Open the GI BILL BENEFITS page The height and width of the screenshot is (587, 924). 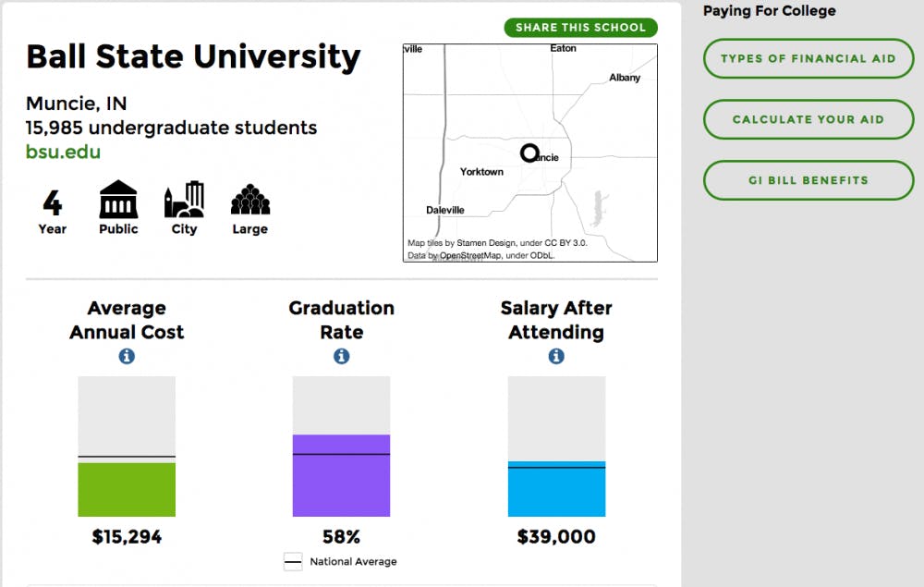coord(808,180)
